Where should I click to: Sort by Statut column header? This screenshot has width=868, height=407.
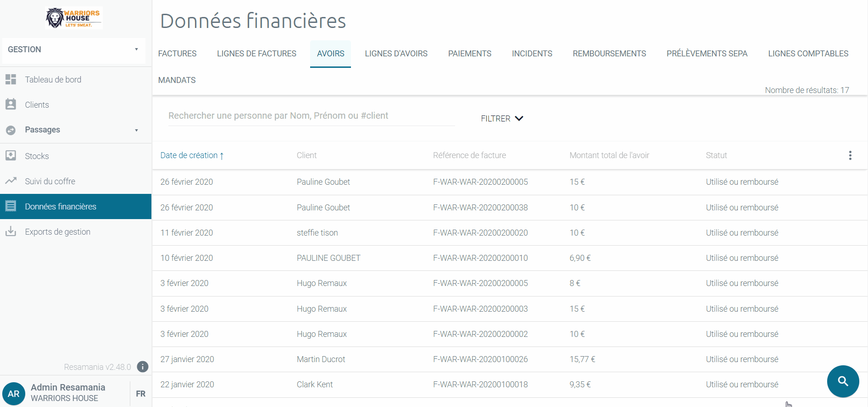pos(716,155)
